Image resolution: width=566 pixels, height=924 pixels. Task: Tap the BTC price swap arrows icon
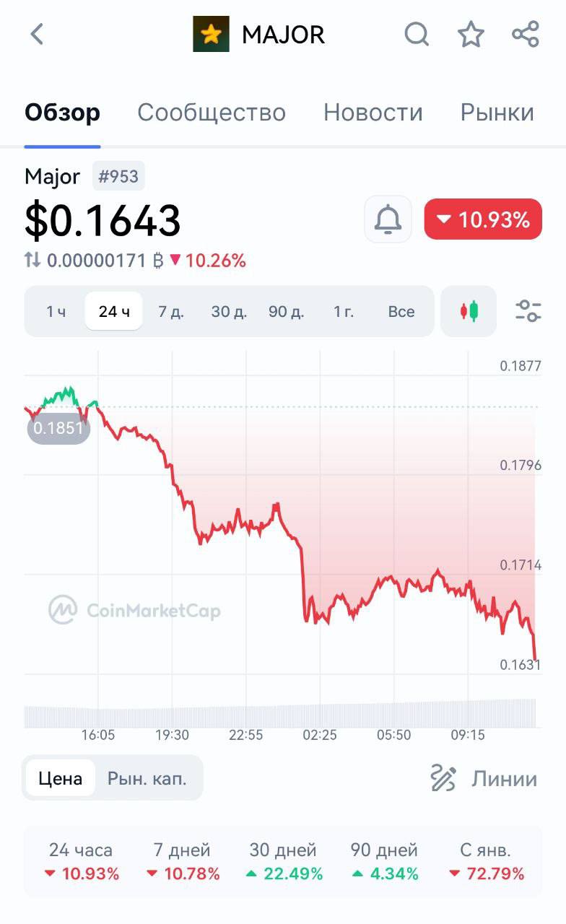(x=32, y=260)
